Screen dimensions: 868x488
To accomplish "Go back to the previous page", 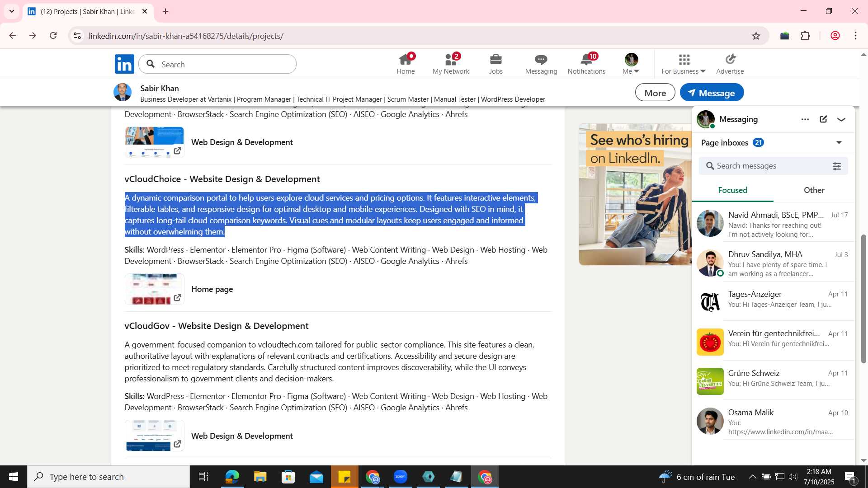I will 13,36.
